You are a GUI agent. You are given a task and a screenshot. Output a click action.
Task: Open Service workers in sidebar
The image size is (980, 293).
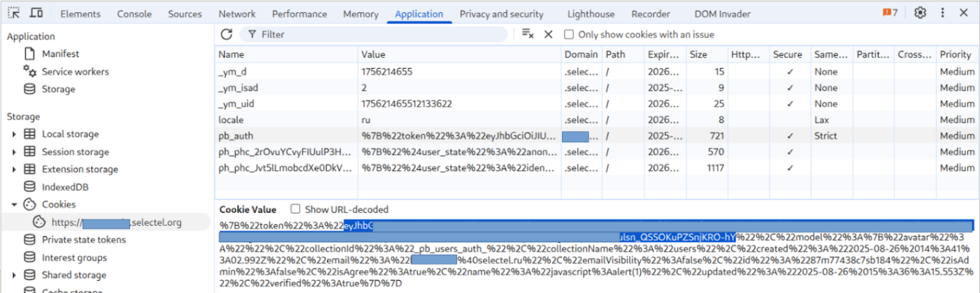(75, 71)
